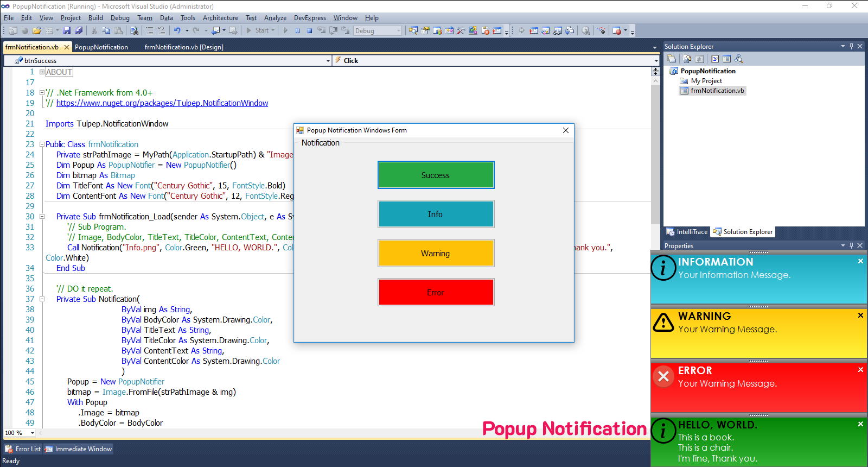Open the Debug menu
The width and height of the screenshot is (868, 467).
coord(120,18)
